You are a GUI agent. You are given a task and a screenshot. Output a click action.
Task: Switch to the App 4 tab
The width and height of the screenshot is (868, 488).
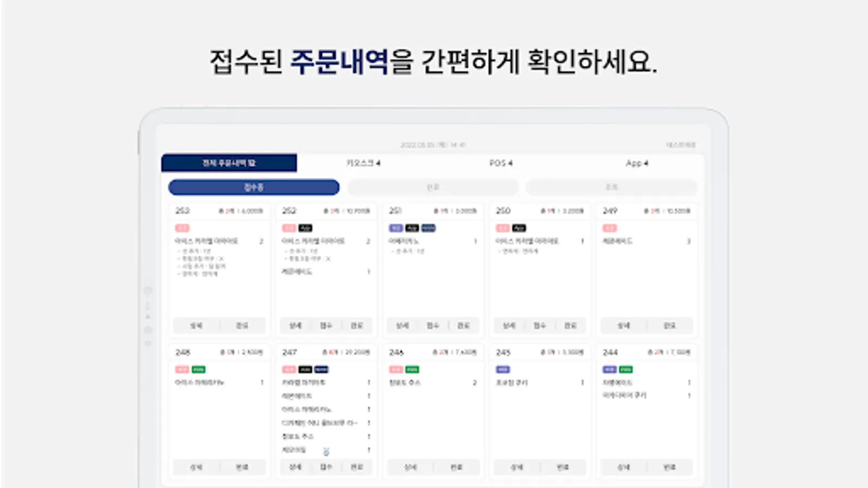pyautogui.click(x=637, y=163)
